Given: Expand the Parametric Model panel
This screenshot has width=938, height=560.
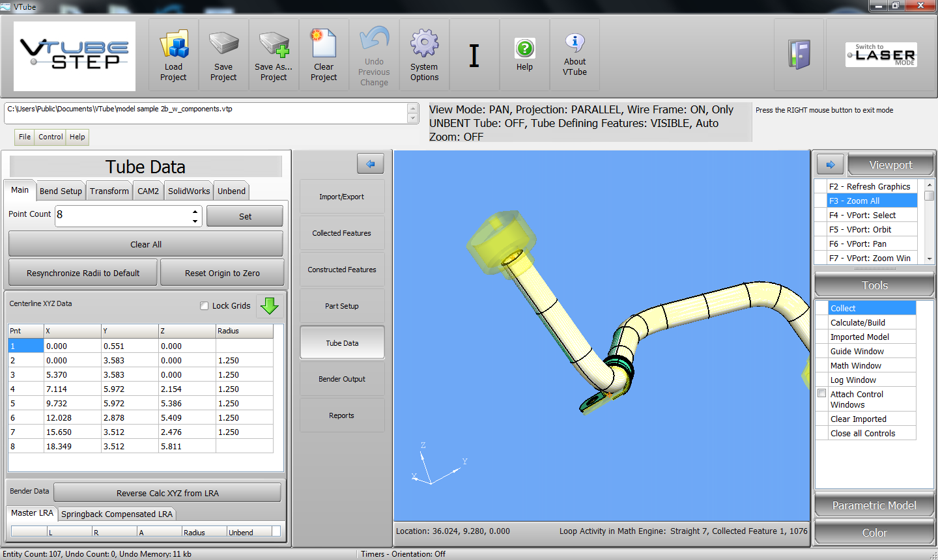Looking at the screenshot, I should (874, 505).
